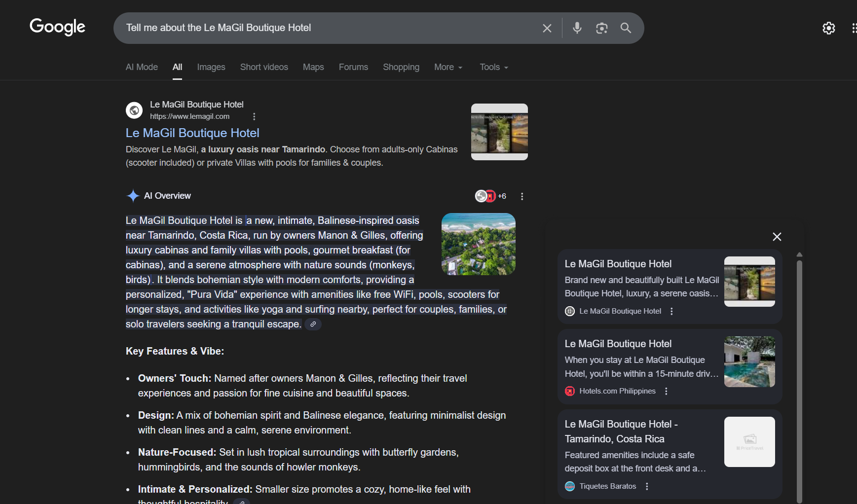Viewport: 857px width, 504px height.
Task: Switch to AI Mode
Action: point(142,67)
